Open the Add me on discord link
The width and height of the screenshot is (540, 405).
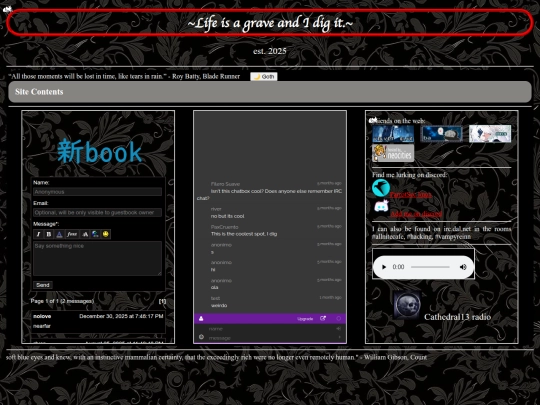416,214
